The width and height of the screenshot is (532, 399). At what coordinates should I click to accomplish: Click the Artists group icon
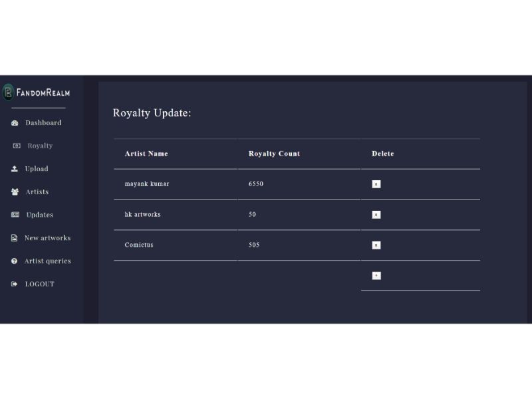click(15, 192)
